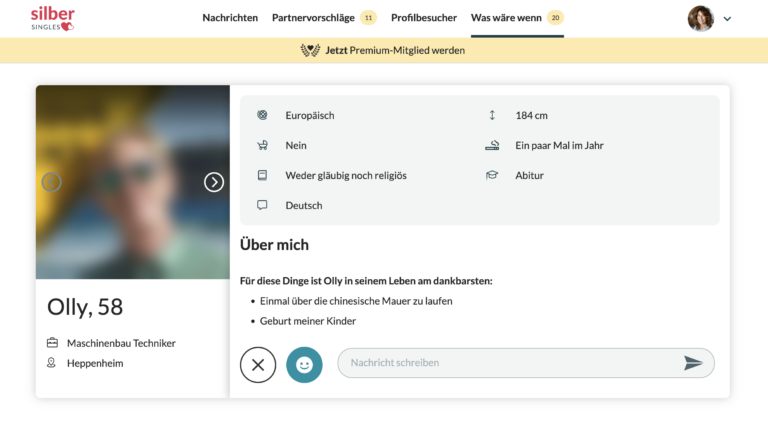Click the briefcase icon beside Maschinenbau Techniker
This screenshot has height=425, width=768.
52,343
